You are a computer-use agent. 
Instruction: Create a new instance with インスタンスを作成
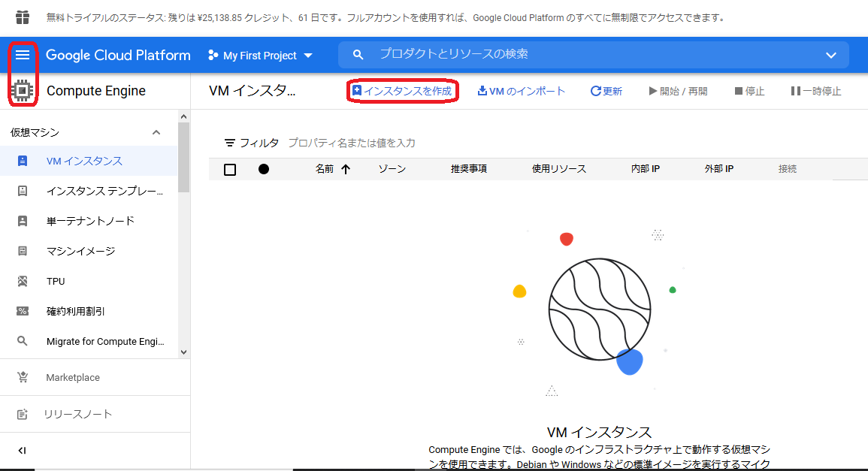coord(402,91)
